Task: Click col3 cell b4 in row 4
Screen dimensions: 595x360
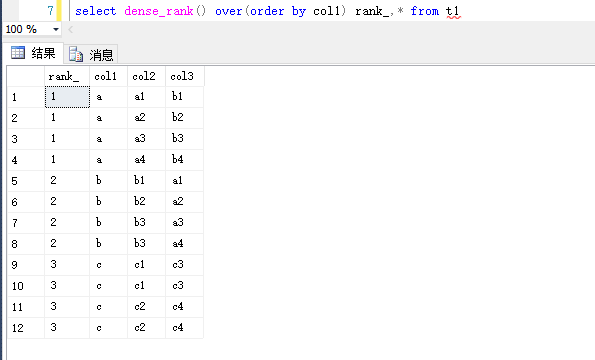Action: point(185,160)
